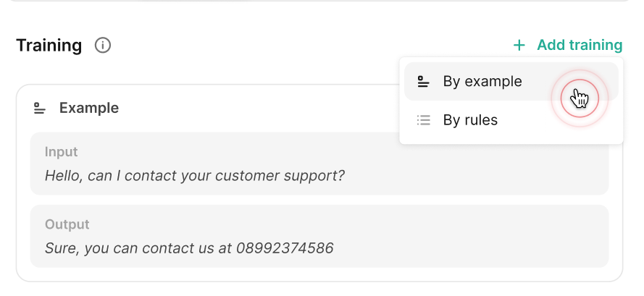Screen dimensions: 644x296
Task: Click the "Input" field label
Action: 62,152
